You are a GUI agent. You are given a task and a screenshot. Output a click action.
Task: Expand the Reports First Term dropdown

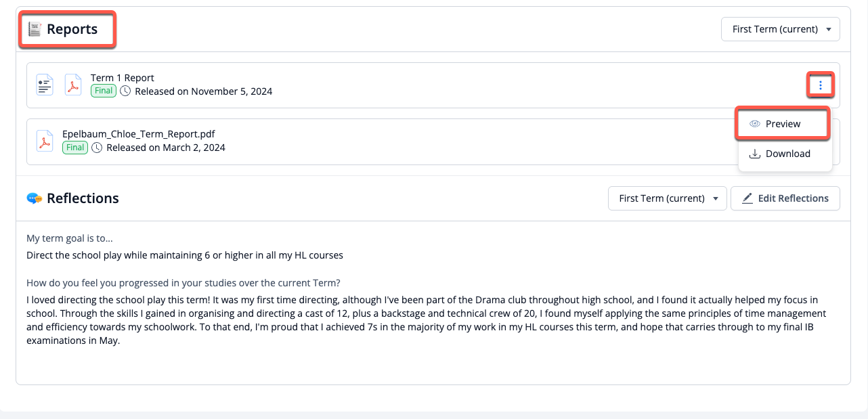tap(781, 29)
